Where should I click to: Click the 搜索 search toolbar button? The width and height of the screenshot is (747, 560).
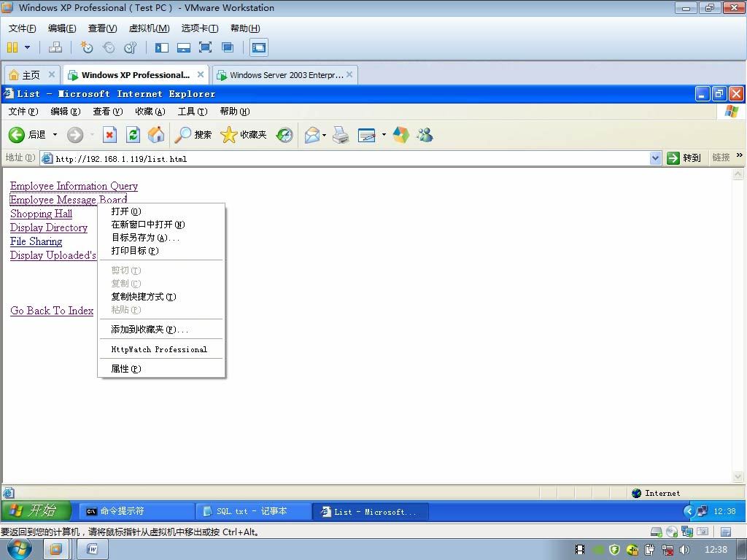point(193,135)
